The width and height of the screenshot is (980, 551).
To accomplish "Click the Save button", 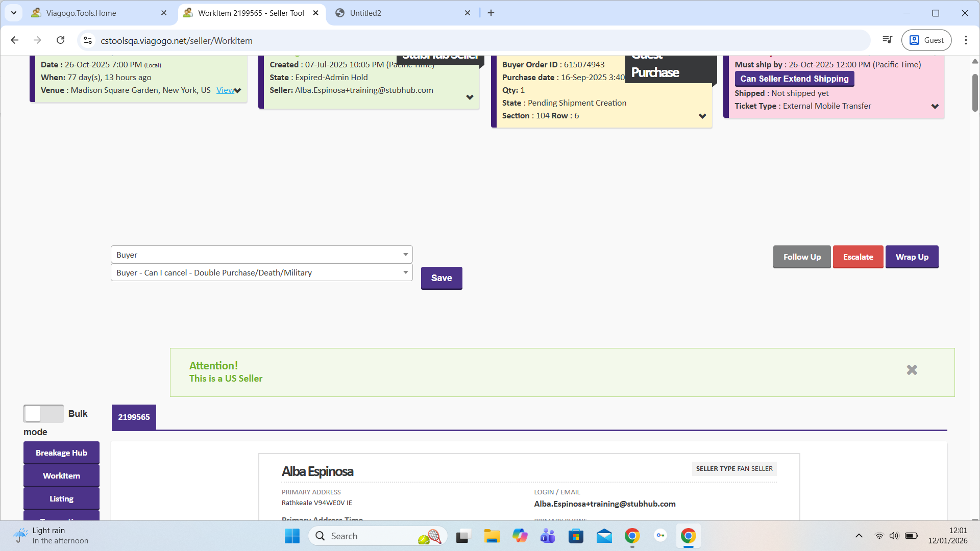I will point(442,278).
